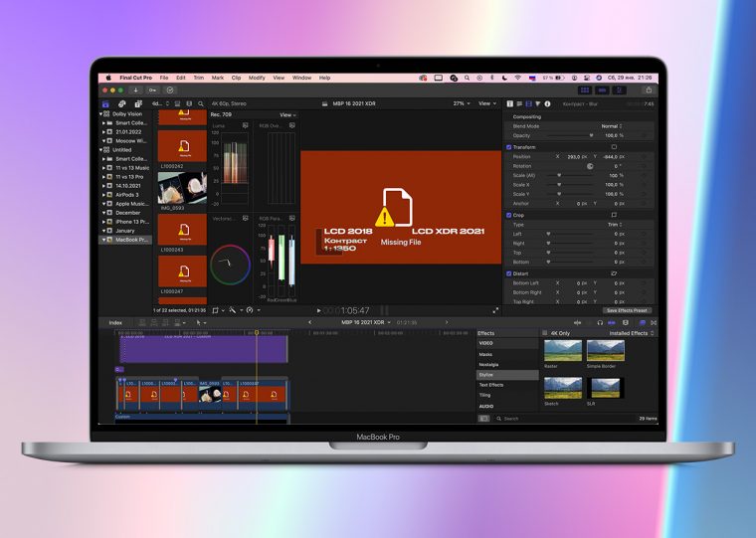
Task: Uncheck the Distort checkbox
Action: coord(509,273)
